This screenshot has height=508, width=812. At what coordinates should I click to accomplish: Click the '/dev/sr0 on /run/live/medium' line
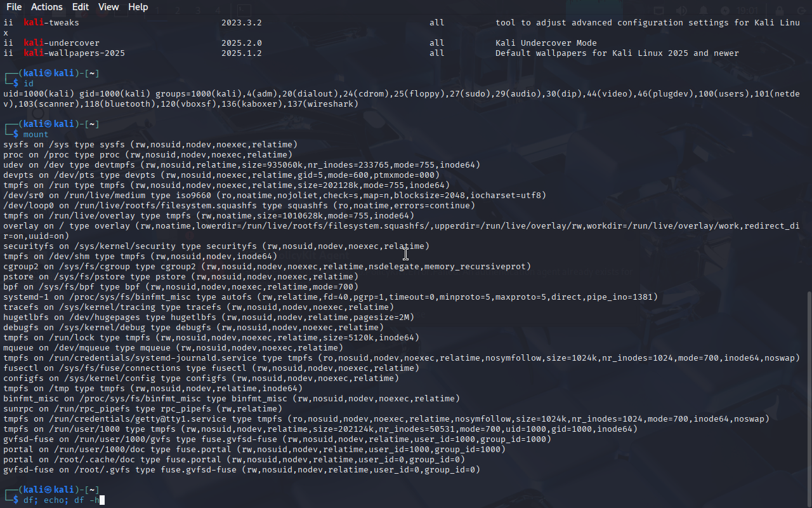tap(275, 196)
